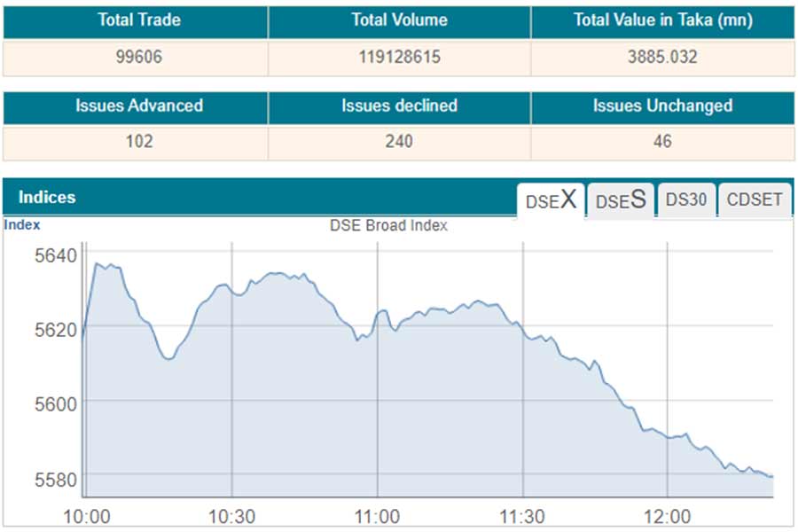Click the advanced issues count 102
The image size is (798, 532).
coord(139,142)
